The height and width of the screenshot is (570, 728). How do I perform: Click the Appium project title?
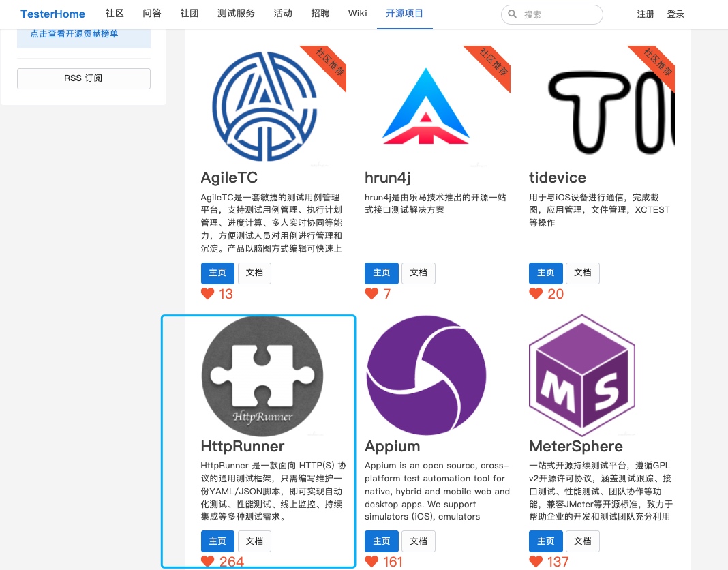point(393,446)
